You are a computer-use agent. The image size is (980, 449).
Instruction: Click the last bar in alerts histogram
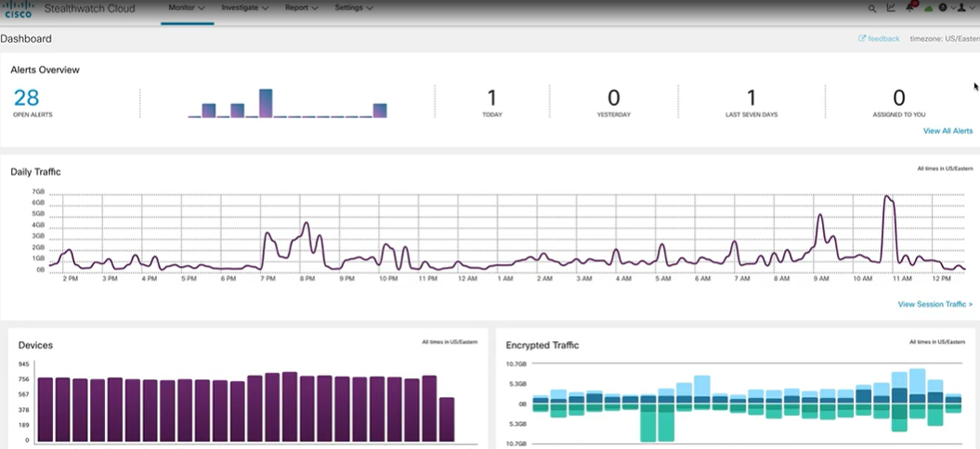click(380, 111)
